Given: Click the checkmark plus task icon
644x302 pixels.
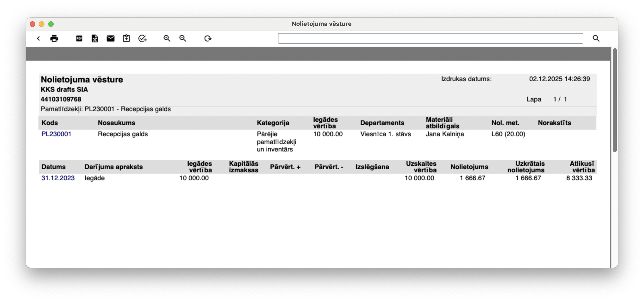Looking at the screenshot, I should click(x=142, y=38).
